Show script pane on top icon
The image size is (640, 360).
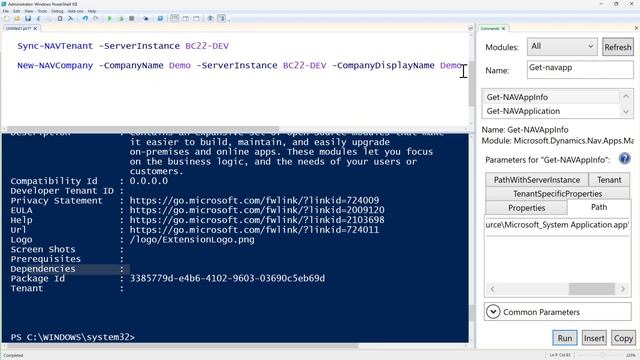[x=174, y=19]
